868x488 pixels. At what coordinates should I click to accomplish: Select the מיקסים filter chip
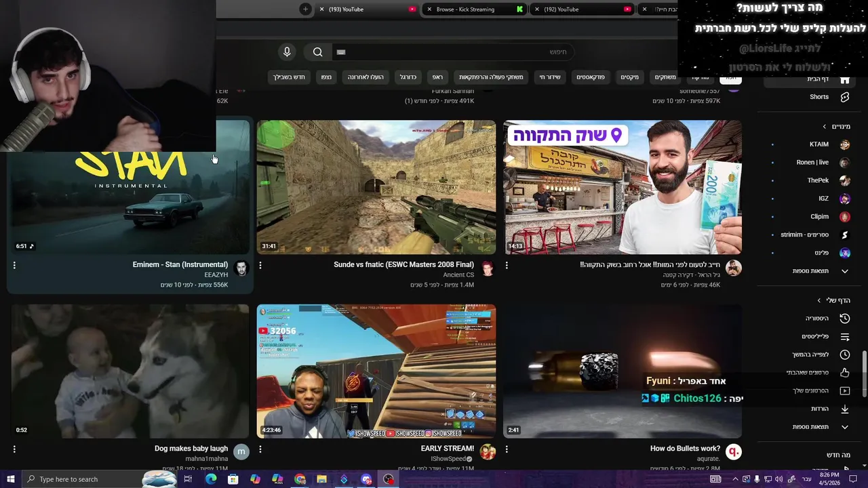(x=630, y=77)
